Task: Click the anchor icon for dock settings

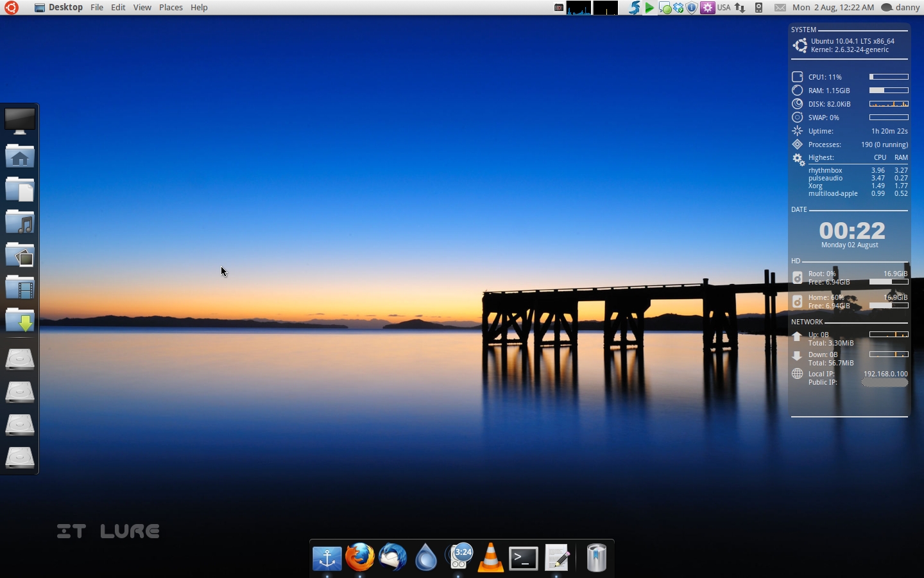Action: [x=327, y=559]
